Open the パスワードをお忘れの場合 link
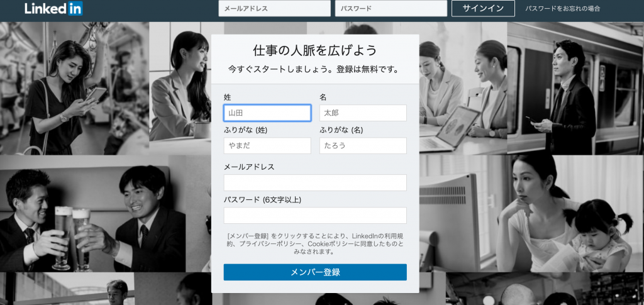The height and width of the screenshot is (305, 644). point(562,9)
